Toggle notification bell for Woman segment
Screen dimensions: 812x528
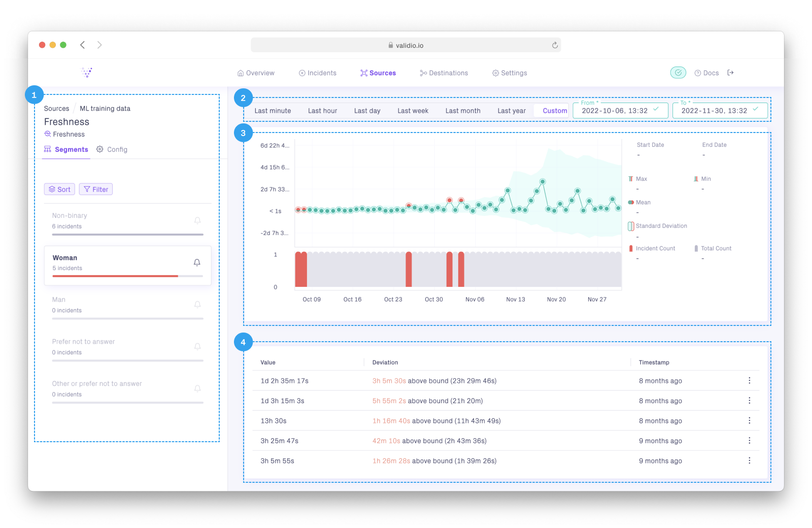click(x=197, y=262)
